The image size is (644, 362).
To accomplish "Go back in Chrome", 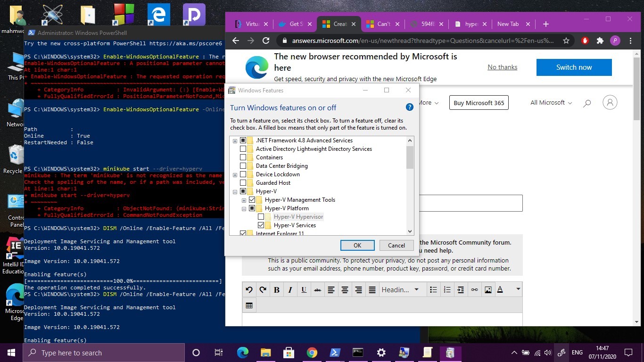I will (236, 41).
